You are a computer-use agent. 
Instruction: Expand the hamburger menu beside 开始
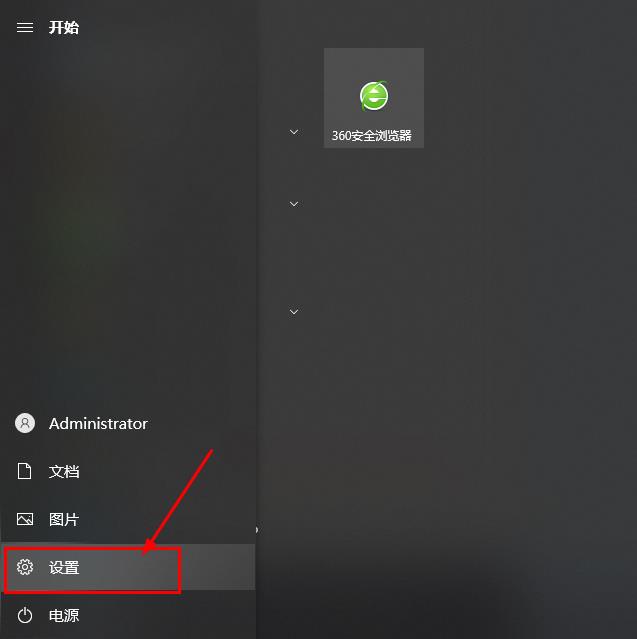pyautogui.click(x=25, y=27)
